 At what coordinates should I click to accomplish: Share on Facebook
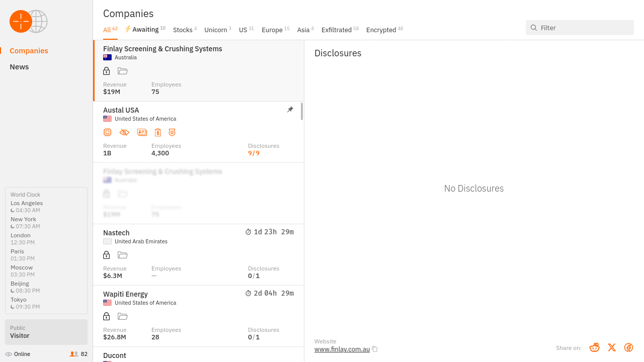[x=628, y=347]
